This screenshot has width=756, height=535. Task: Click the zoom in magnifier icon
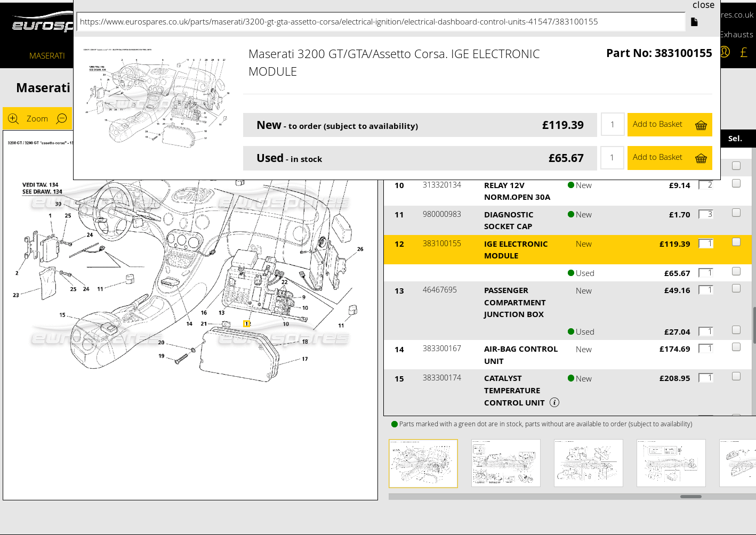pos(13,119)
